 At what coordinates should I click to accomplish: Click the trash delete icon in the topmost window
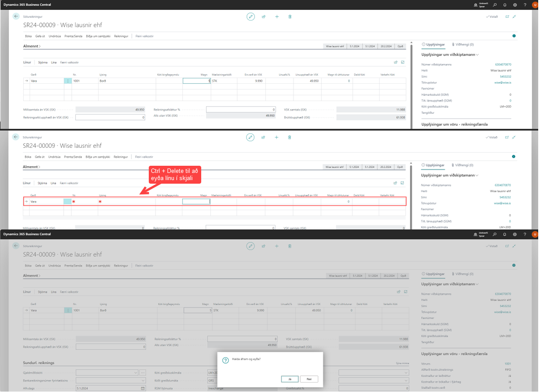[290, 17]
